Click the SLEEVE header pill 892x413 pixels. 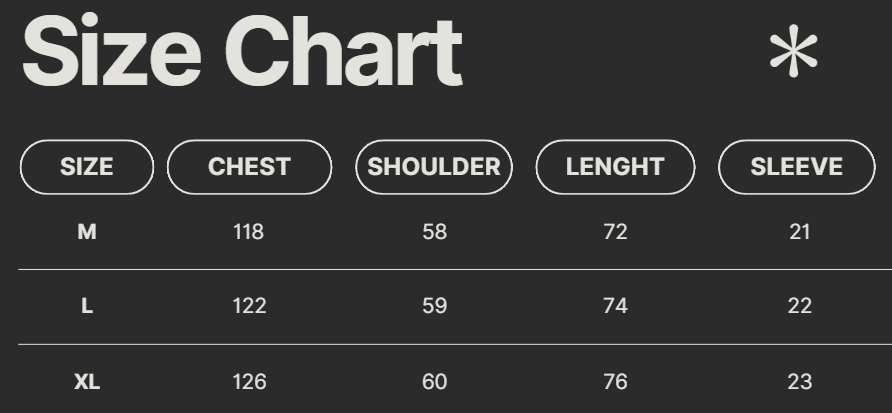[797, 167]
